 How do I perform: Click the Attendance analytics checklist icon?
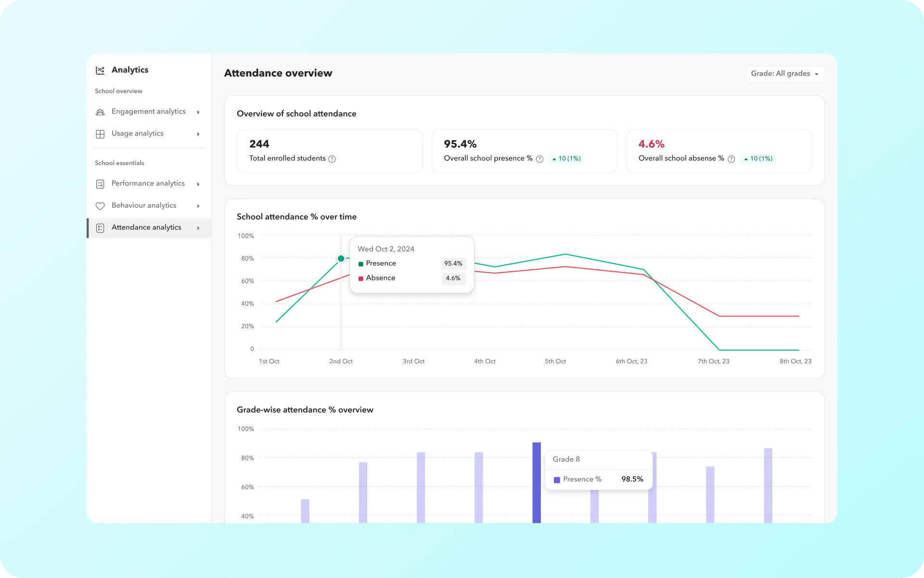click(100, 228)
